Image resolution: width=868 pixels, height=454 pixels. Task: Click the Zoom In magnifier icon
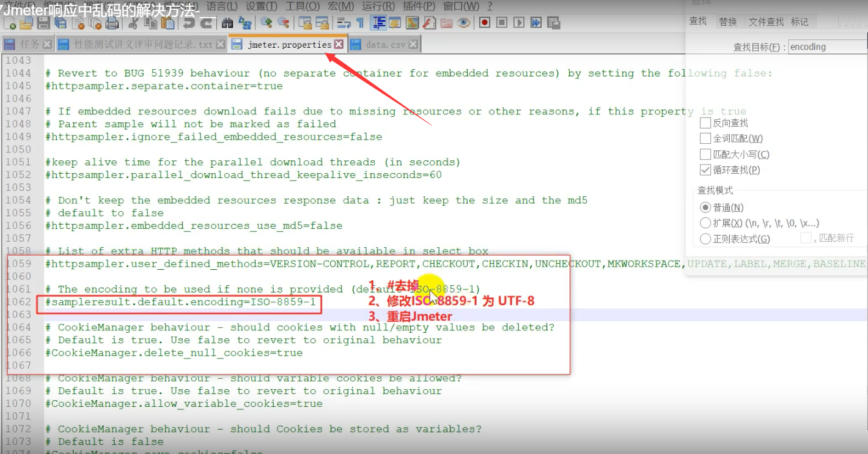coord(266,23)
